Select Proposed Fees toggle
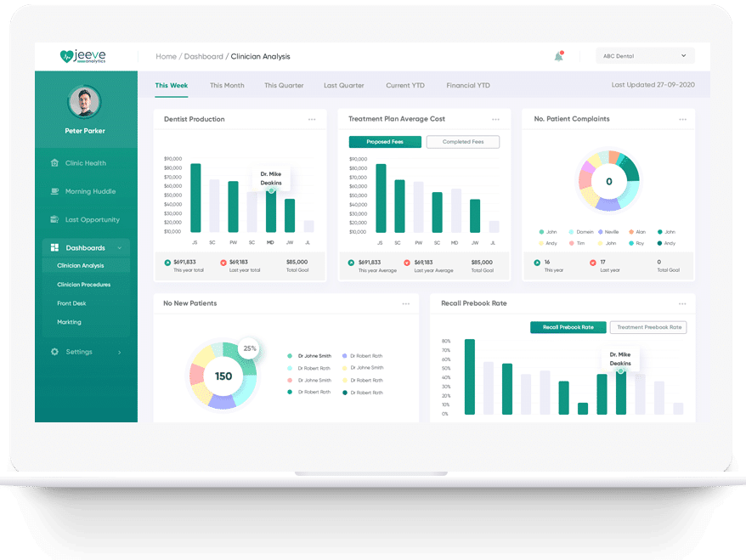746x560 pixels. 385,142
